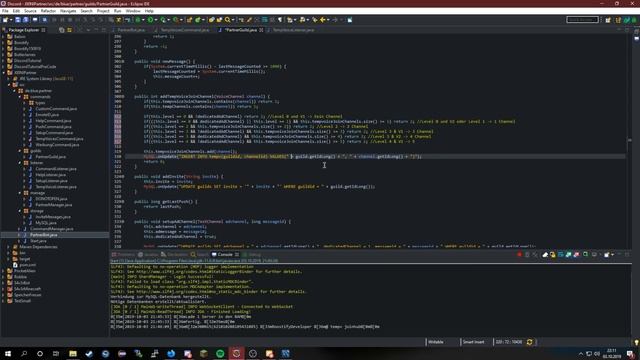Viewport: 640px width, 360px height.
Task: Open File Explorer from the taskbar
Action: pyautogui.click(x=73, y=353)
